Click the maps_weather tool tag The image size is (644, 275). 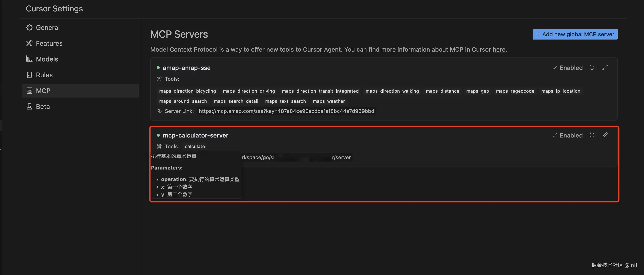click(x=329, y=101)
